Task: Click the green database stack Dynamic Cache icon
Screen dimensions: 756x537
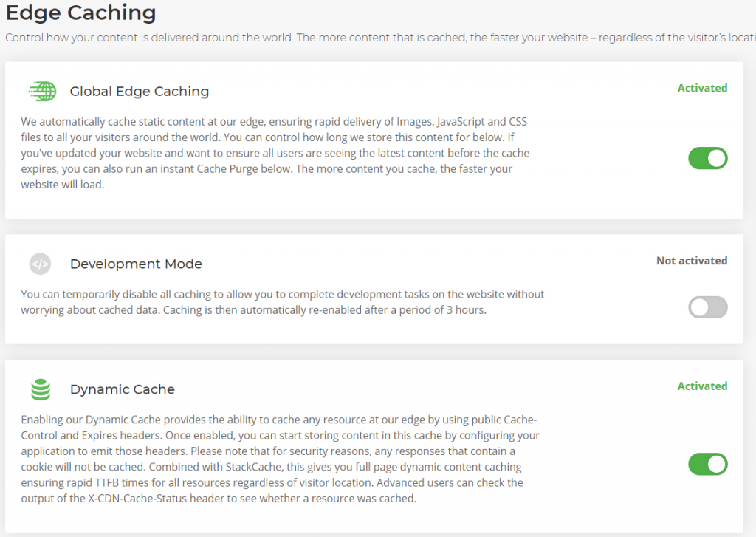Action: pyautogui.click(x=41, y=389)
